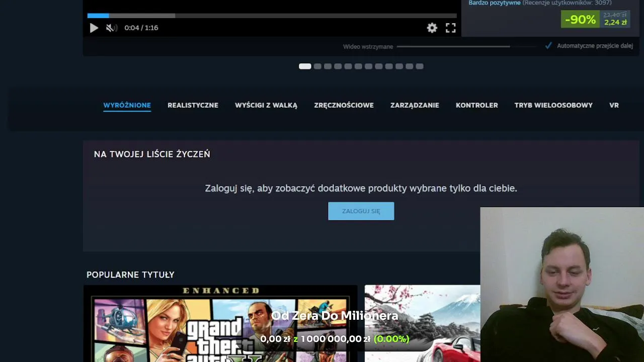644x362 pixels.
Task: Select the last carousel page dot
Action: pyautogui.click(x=420, y=66)
